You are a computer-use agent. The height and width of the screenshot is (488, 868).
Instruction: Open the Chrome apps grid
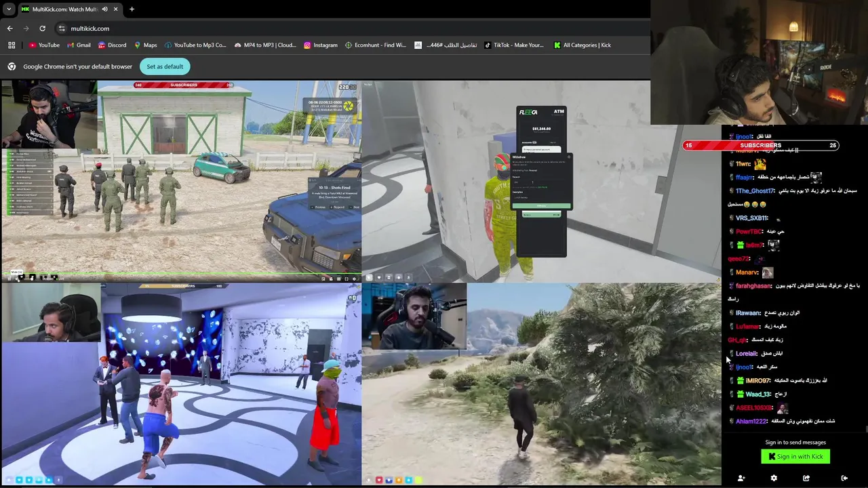coord(12,45)
